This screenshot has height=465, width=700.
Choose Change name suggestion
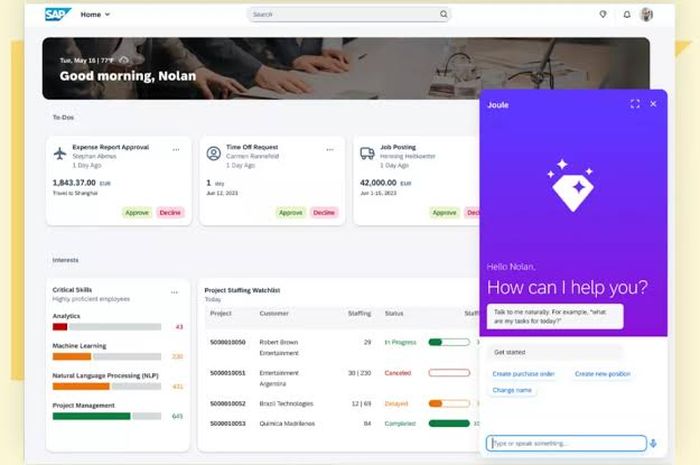[x=512, y=390]
